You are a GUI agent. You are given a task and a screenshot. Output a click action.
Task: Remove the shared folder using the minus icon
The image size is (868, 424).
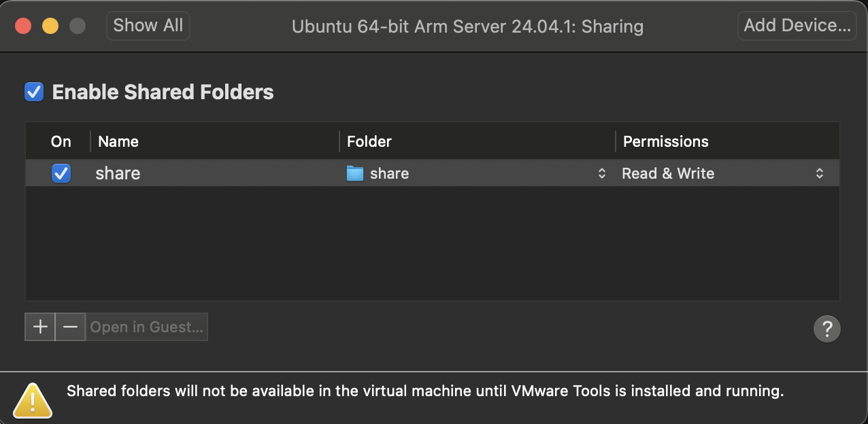coord(70,327)
